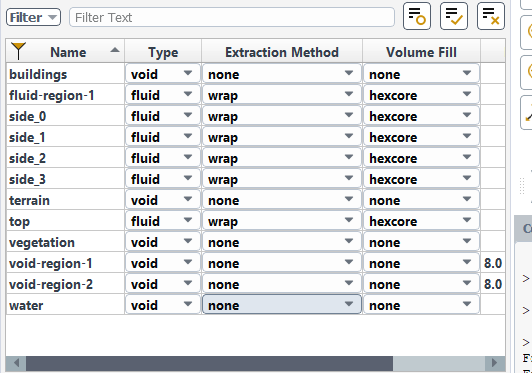Viewport: 532px width, 373px height.
Task: Open Extraction Method dropdown for side_1
Action: (282, 137)
